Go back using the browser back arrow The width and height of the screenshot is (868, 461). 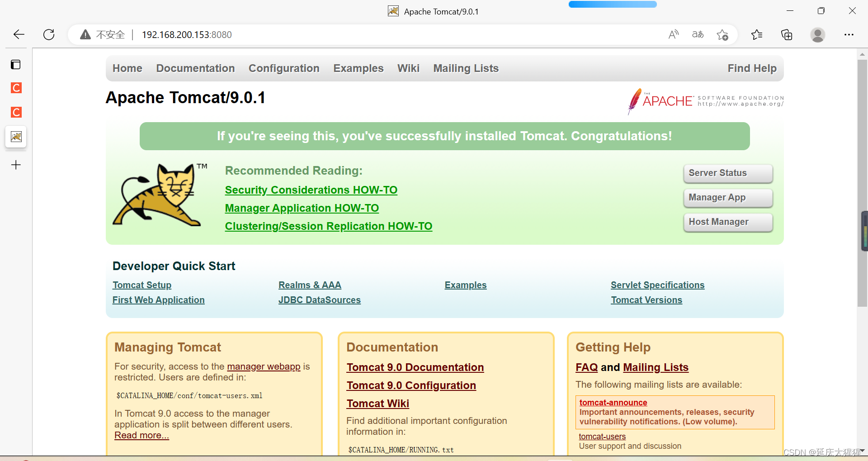tap(19, 34)
